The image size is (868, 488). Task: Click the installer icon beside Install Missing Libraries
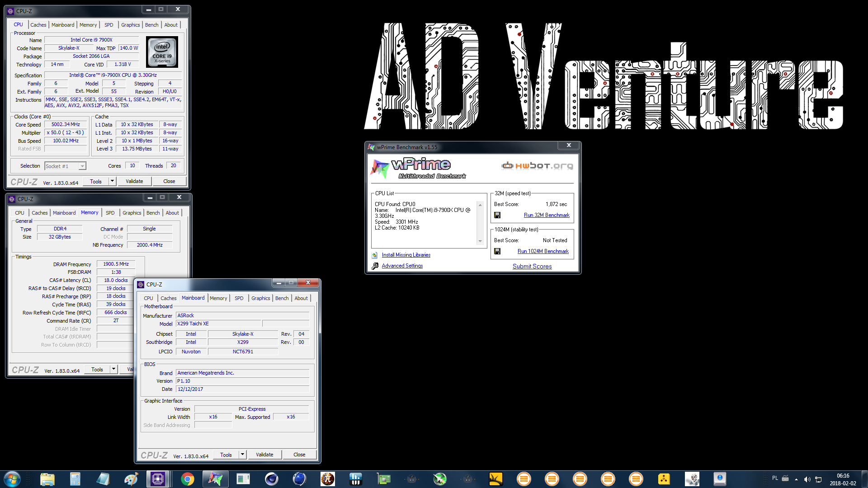375,255
